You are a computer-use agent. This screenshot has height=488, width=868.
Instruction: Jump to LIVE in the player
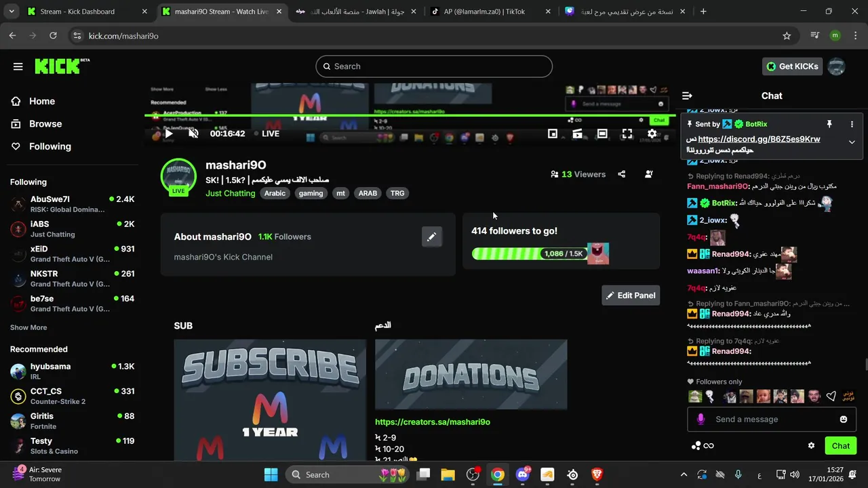click(265, 134)
